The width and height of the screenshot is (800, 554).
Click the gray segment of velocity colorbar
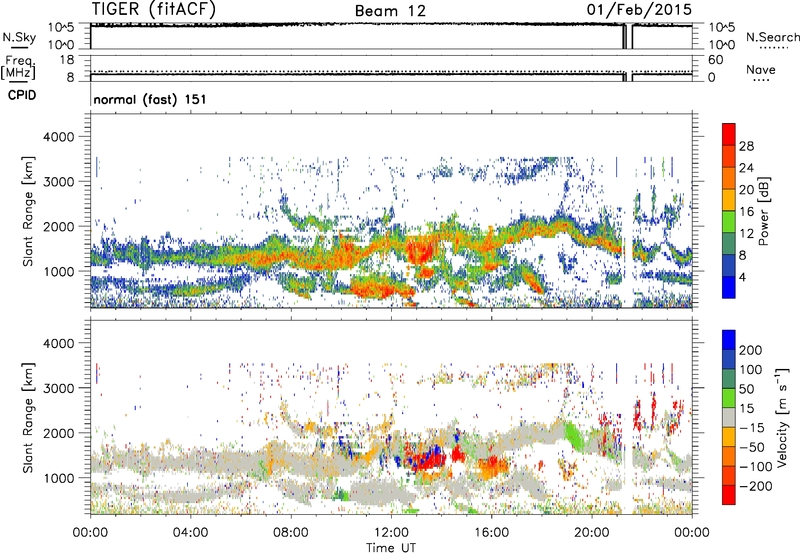click(x=729, y=417)
